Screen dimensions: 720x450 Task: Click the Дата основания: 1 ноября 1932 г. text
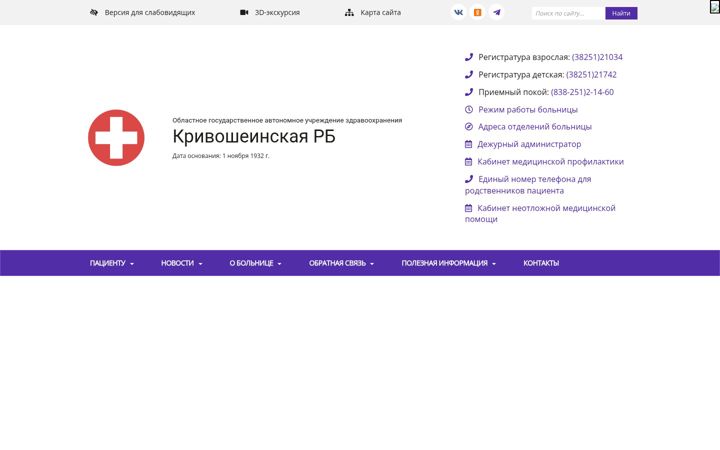pyautogui.click(x=221, y=156)
